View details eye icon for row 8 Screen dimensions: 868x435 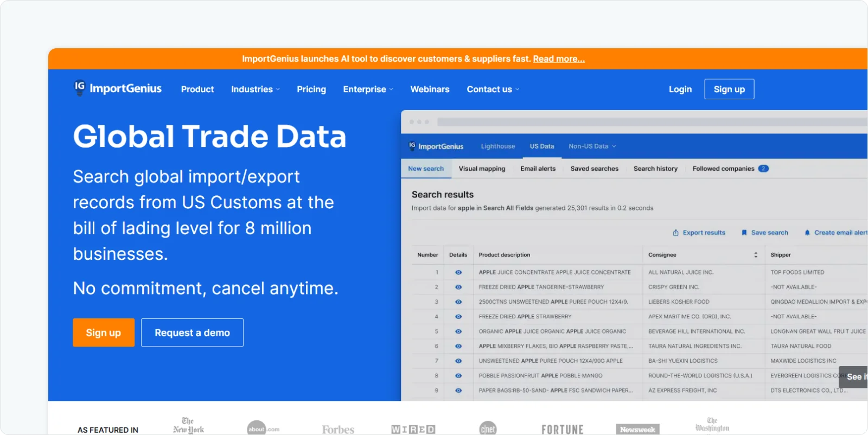[x=458, y=375]
